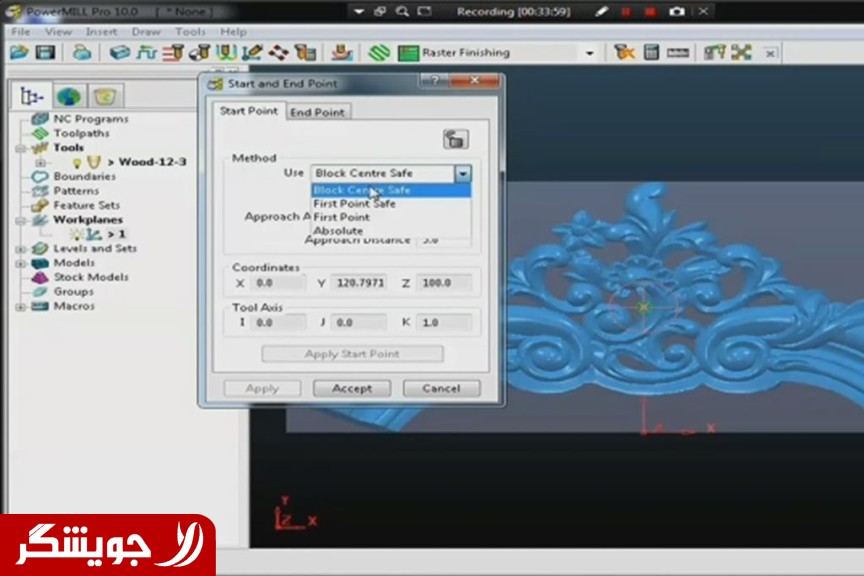864x576 pixels.
Task: Open the calculator icon in the toolbar
Action: 651,52
